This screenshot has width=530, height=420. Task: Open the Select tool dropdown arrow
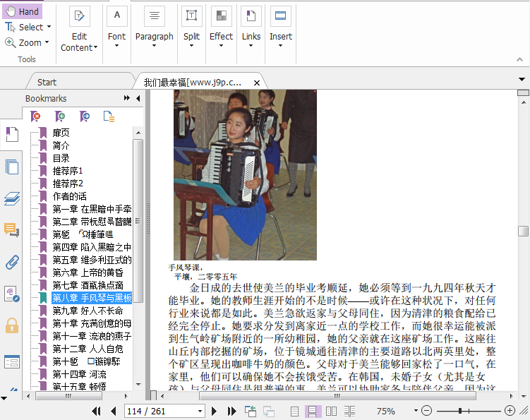[x=49, y=27]
